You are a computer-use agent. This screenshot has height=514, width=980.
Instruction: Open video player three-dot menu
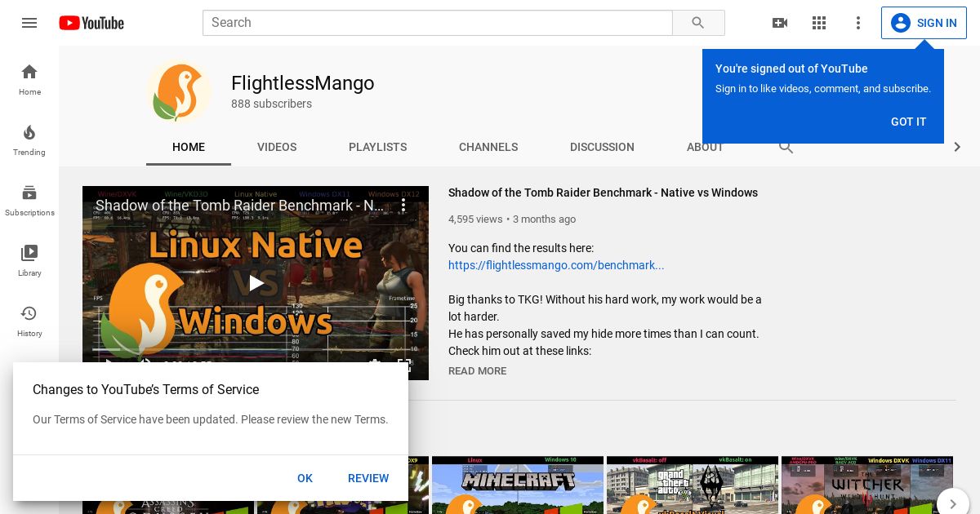pos(403,206)
